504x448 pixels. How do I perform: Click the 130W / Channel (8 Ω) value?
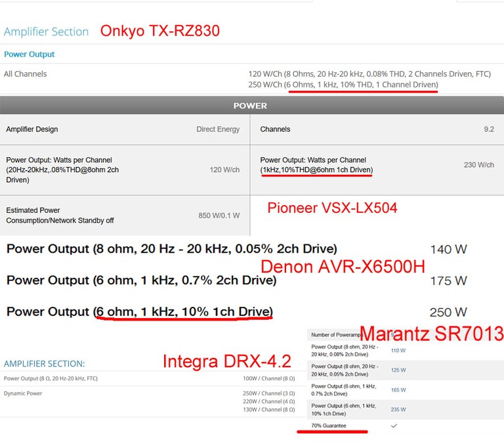click(x=268, y=409)
